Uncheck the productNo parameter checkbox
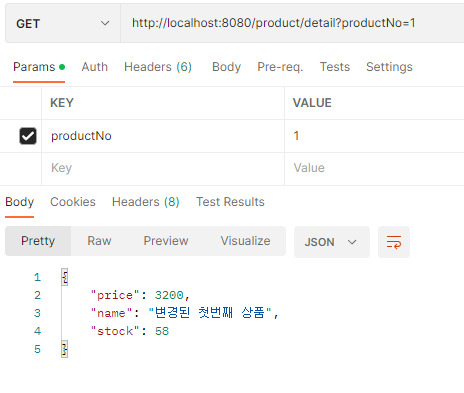The width and height of the screenshot is (464, 393). coord(28,136)
